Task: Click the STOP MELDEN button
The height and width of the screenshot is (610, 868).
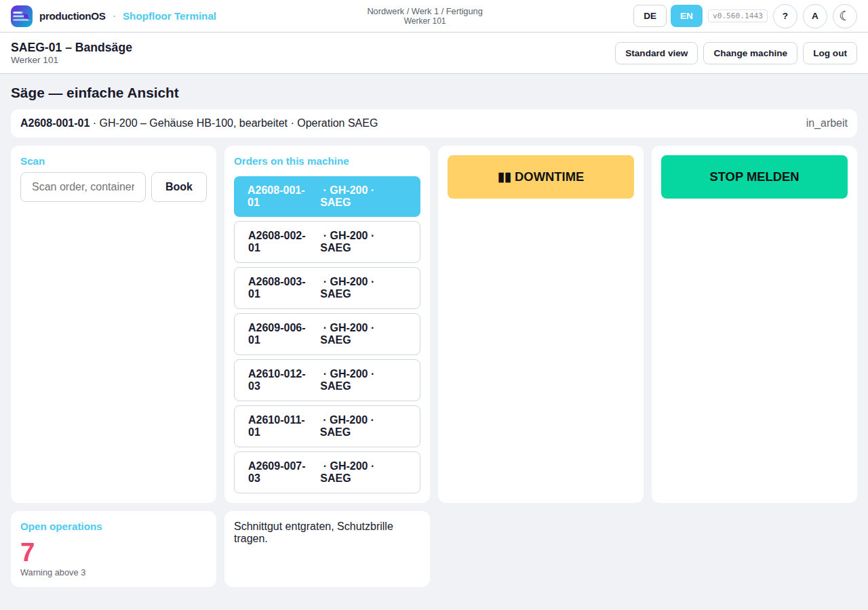Action: pos(754,177)
